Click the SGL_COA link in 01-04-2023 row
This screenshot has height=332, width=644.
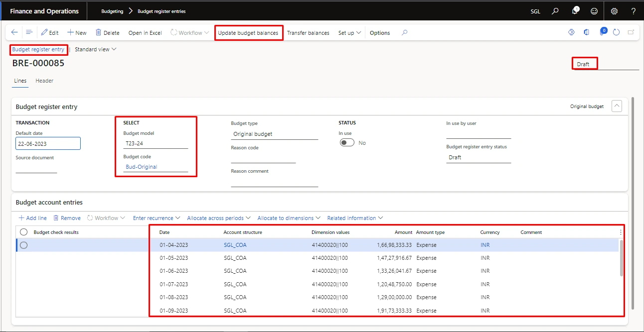click(x=235, y=245)
